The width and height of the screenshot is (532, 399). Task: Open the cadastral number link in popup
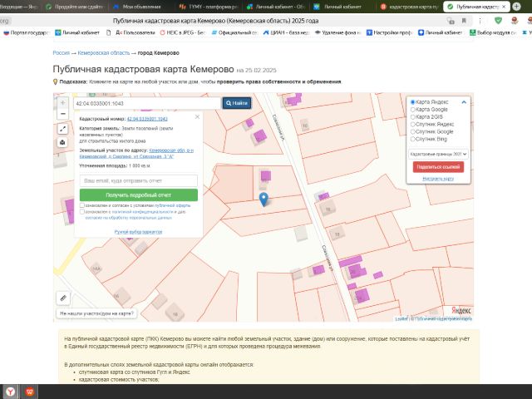pyautogui.click(x=147, y=119)
